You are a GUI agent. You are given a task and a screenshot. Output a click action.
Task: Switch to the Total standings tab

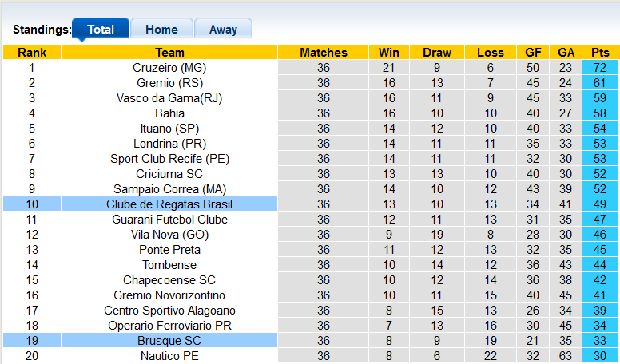(x=101, y=30)
